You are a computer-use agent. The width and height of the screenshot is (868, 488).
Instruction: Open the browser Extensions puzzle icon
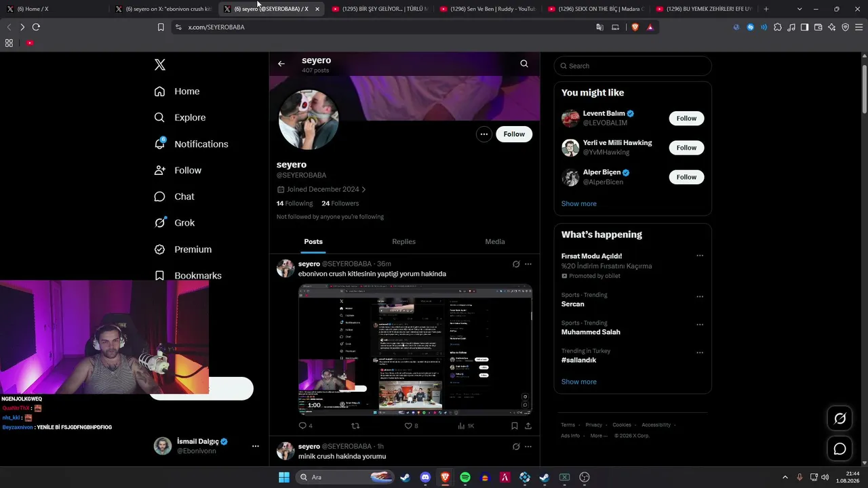click(x=778, y=27)
